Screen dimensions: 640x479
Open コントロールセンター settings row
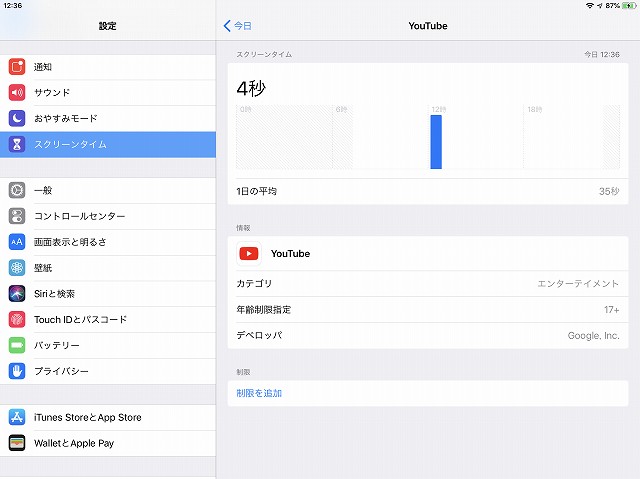(108, 216)
